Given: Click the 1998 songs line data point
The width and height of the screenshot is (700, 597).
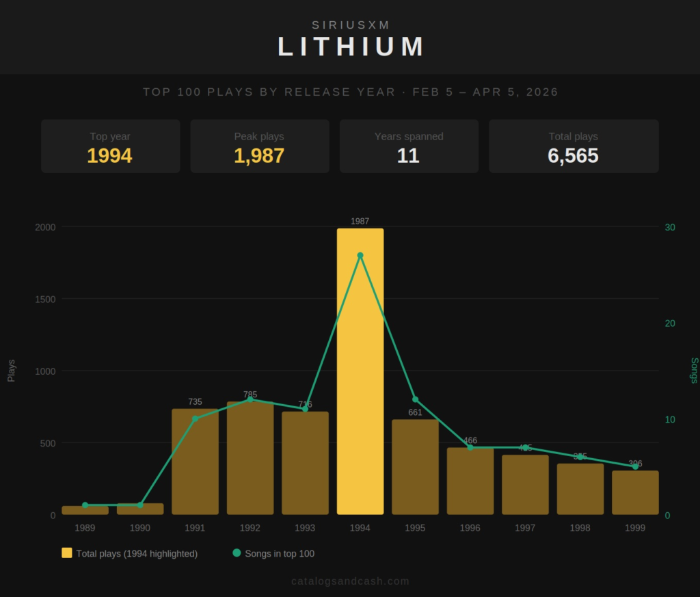Looking at the screenshot, I should (580, 457).
